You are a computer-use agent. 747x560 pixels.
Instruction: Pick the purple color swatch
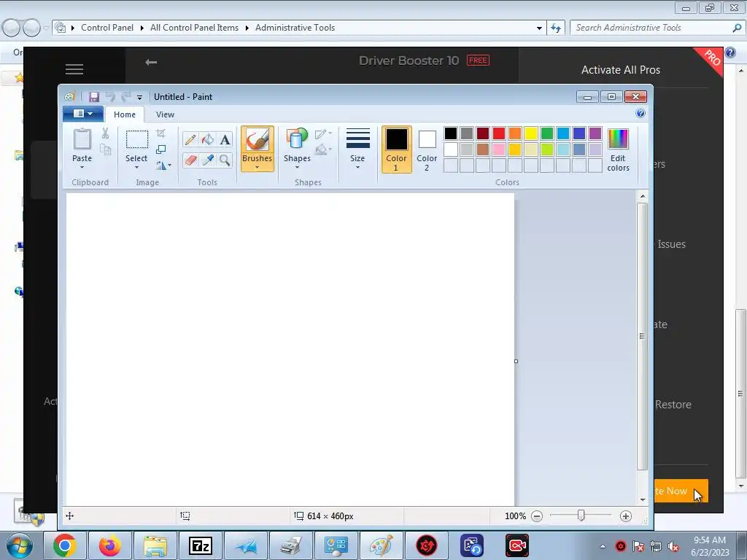click(x=595, y=133)
